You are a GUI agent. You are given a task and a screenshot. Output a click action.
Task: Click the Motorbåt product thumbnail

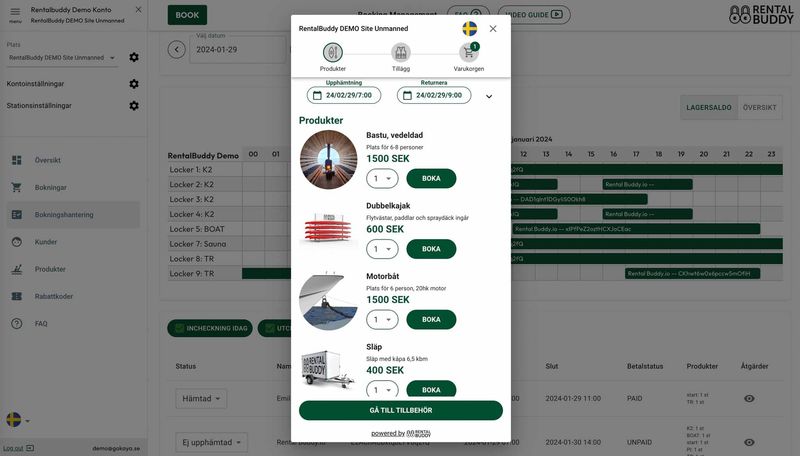pyautogui.click(x=328, y=301)
